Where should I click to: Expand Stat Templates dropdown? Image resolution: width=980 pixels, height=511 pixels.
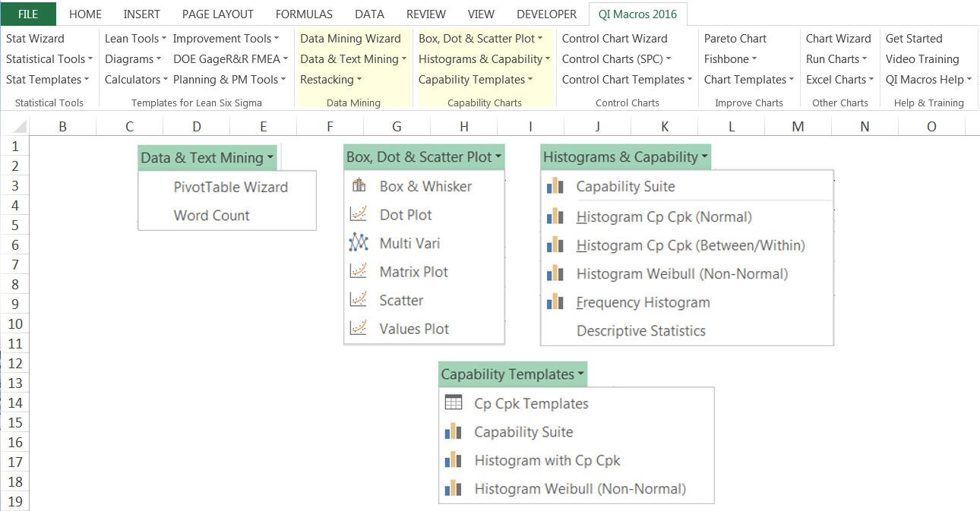pyautogui.click(x=48, y=80)
